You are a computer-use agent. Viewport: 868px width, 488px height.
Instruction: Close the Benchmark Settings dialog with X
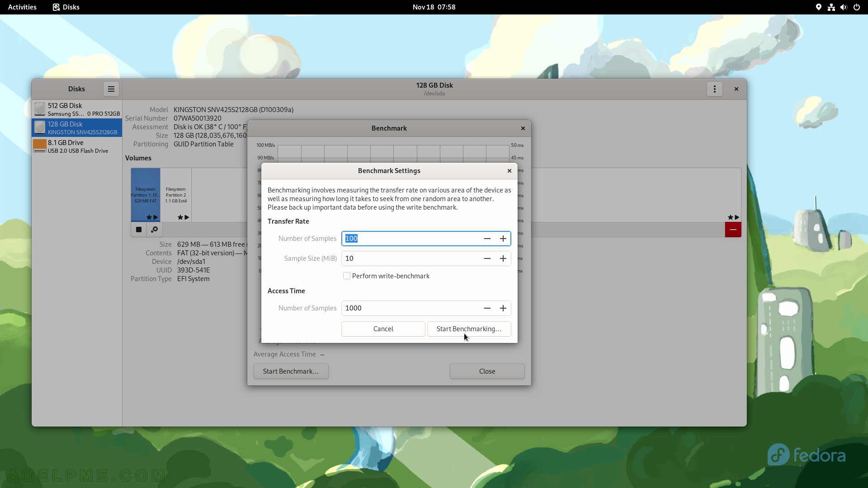[x=509, y=171]
